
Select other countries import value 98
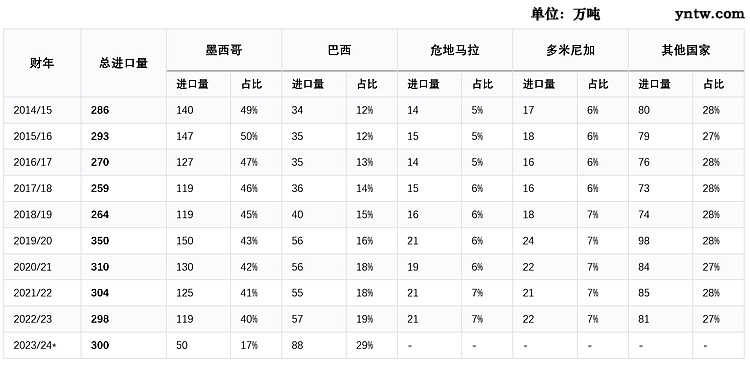pyautogui.click(x=644, y=241)
